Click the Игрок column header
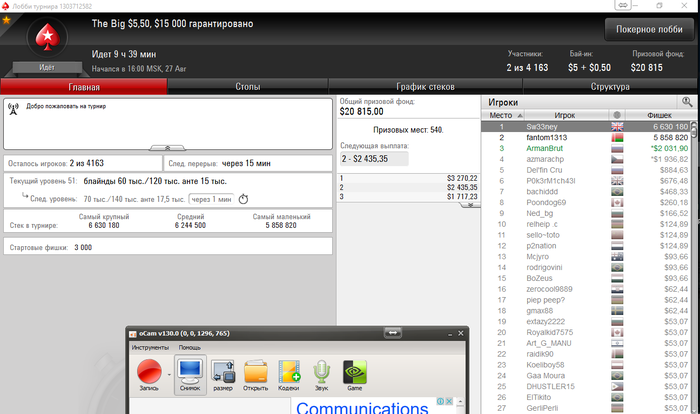700x414 pixels. (x=566, y=115)
